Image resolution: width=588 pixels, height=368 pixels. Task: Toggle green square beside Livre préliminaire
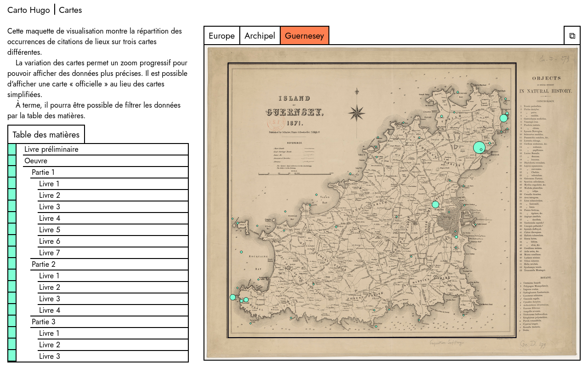tap(12, 149)
